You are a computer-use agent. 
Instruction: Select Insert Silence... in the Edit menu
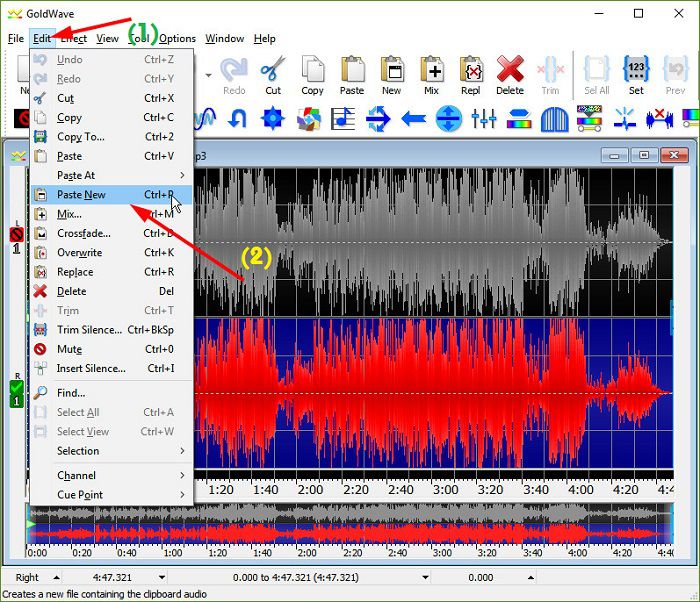coord(112,368)
